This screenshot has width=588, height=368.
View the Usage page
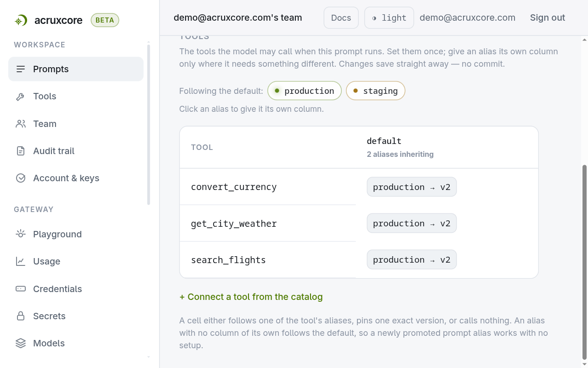(76, 261)
